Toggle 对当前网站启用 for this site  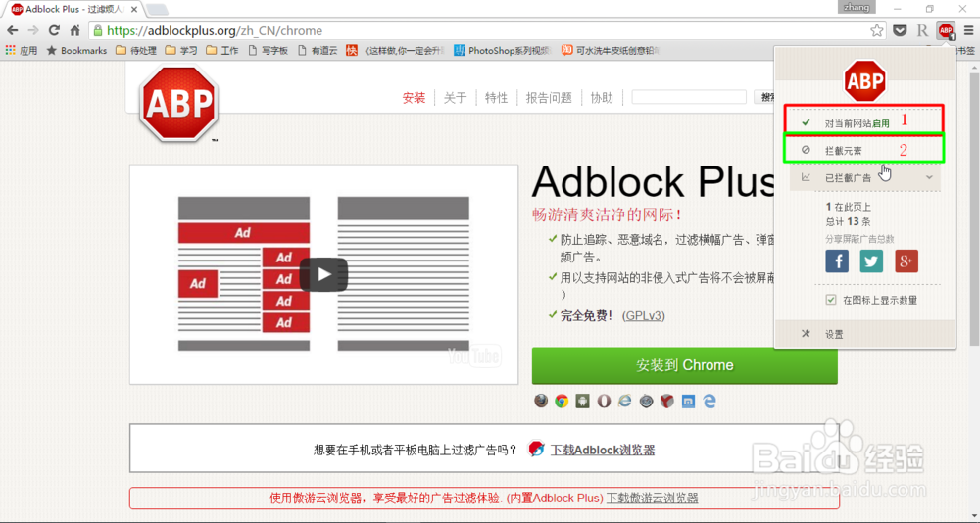tap(866, 123)
